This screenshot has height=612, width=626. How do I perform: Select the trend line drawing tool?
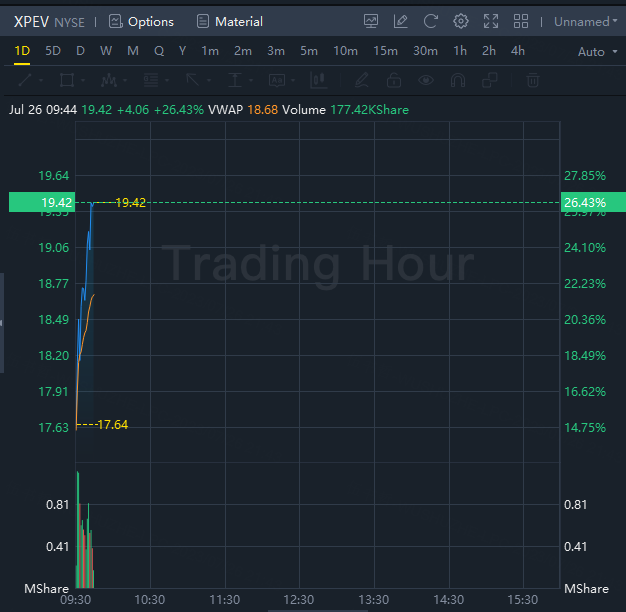[25, 80]
